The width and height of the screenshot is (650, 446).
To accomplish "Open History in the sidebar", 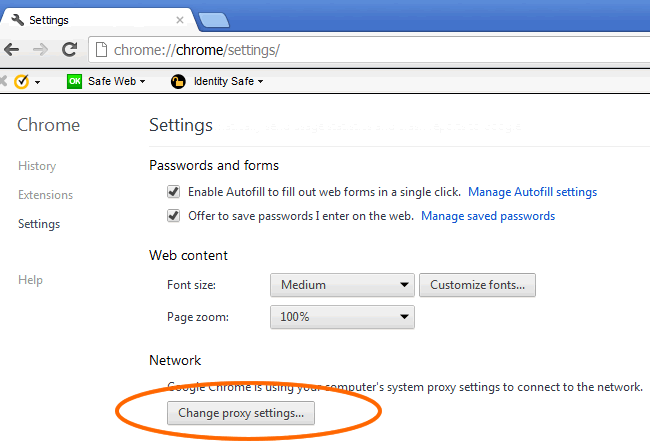I will pos(37,166).
